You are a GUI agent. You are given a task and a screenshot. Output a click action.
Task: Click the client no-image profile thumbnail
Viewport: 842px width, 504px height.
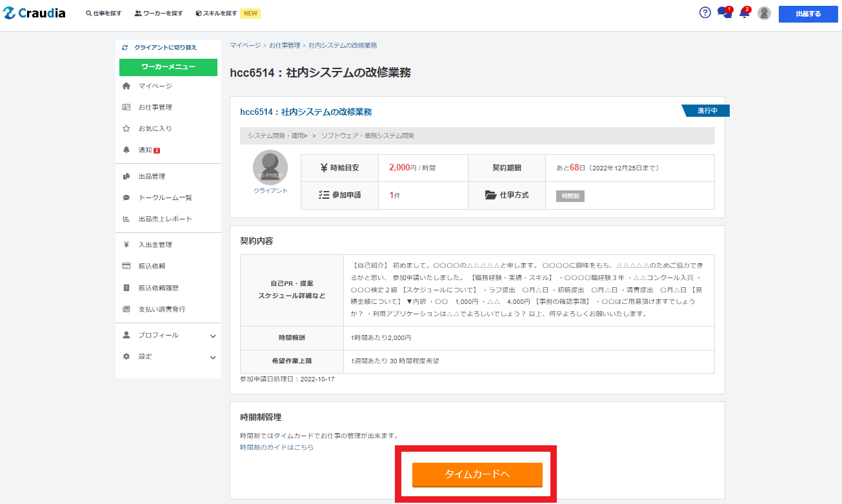click(x=270, y=168)
